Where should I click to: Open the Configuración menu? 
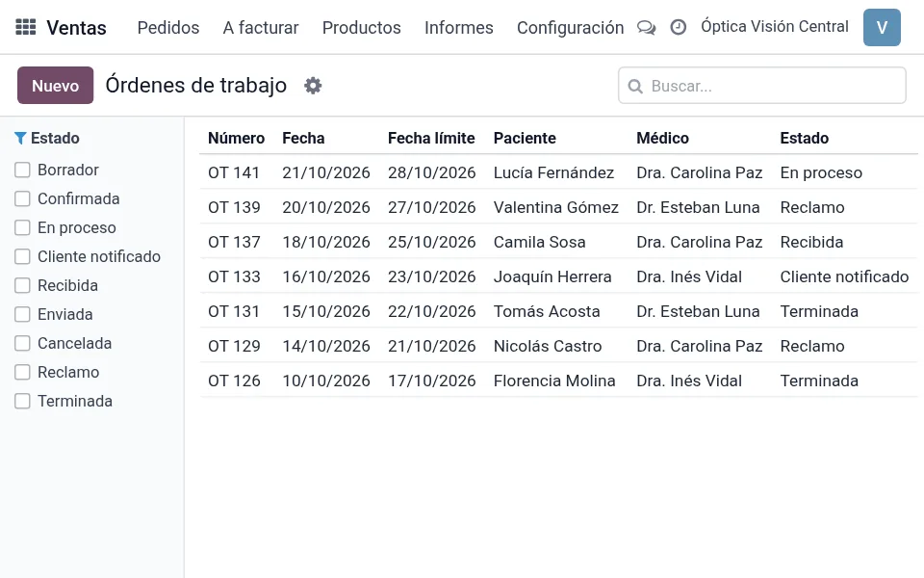(570, 28)
